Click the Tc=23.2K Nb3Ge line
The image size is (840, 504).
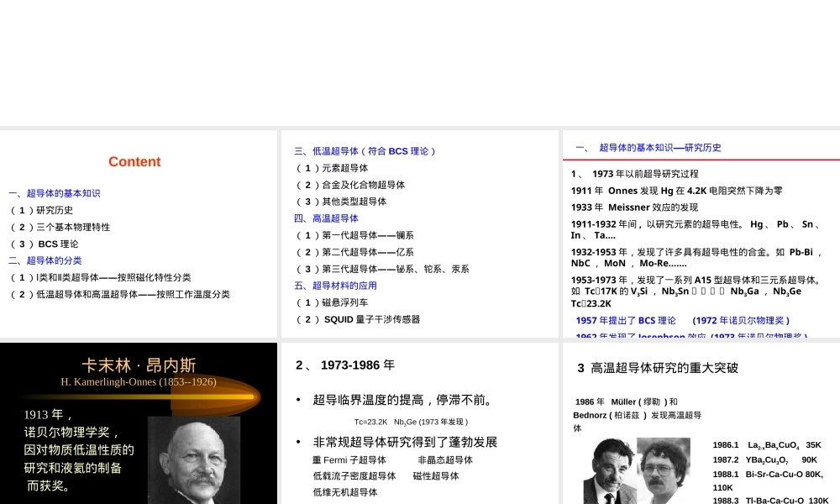[x=411, y=422]
